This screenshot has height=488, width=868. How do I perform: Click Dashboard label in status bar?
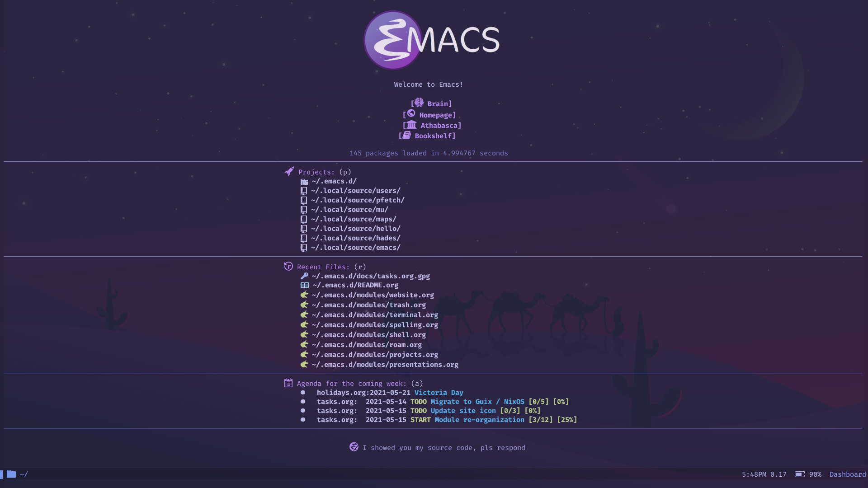point(848,474)
